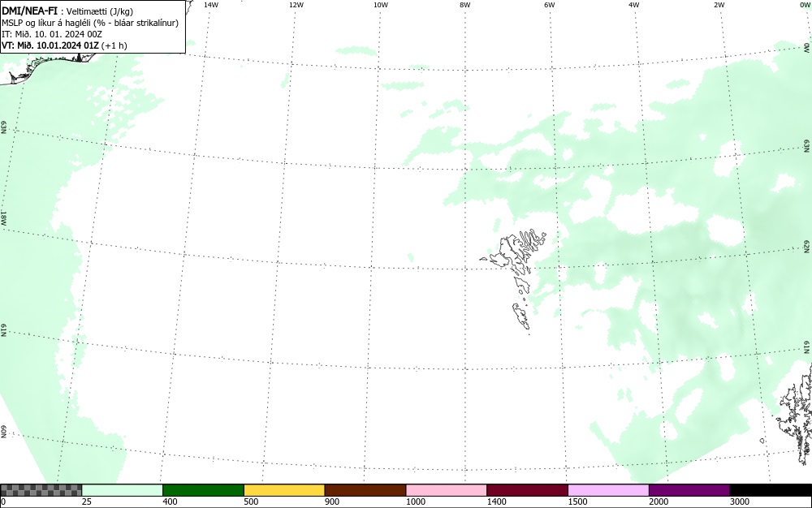Screen dimensions: 812x508
Task: Click the 4W longitude label
Action: pyautogui.click(x=634, y=5)
